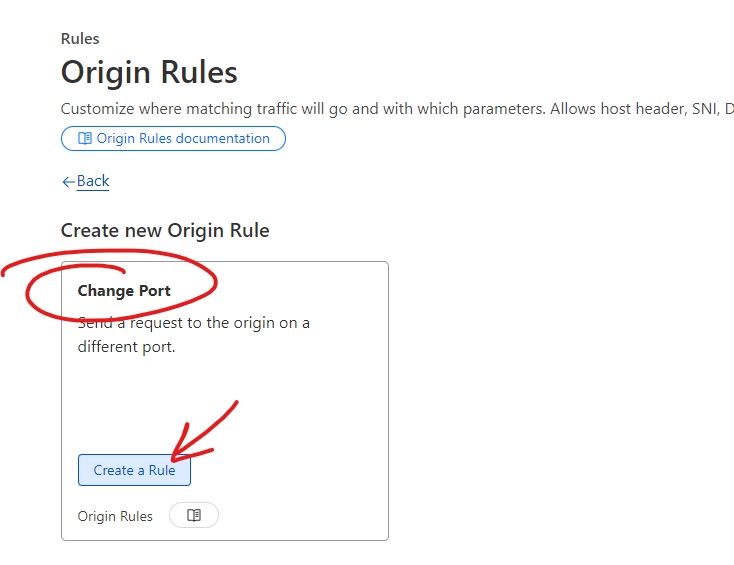Go back using the Back link
The width and height of the screenshot is (734, 565).
[x=93, y=181]
